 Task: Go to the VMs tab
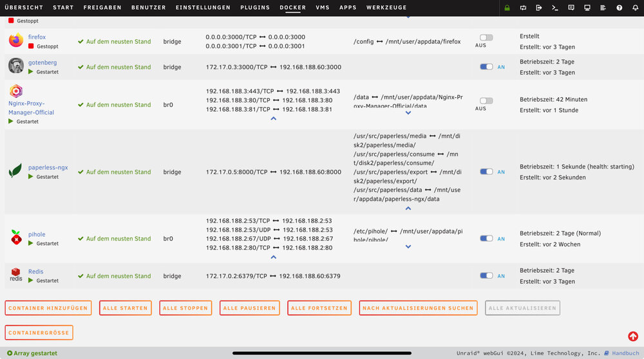[323, 7]
